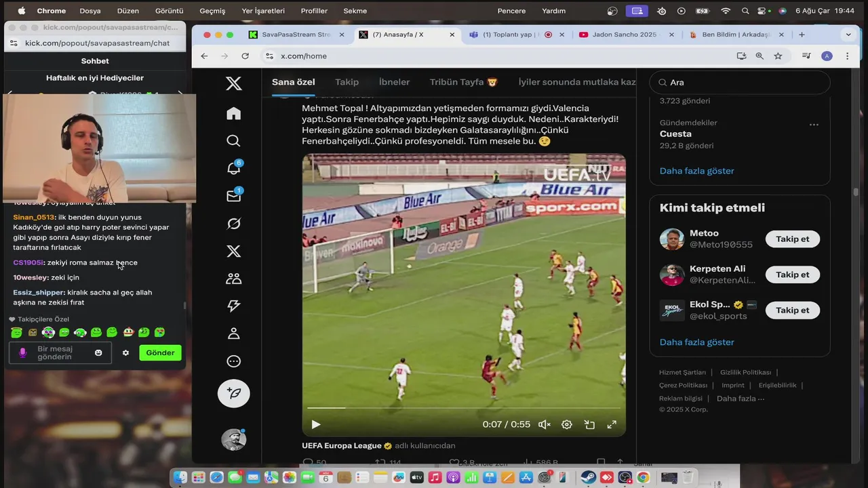The height and width of the screenshot is (488, 868).
Task: Add a new Chrome tab
Action: tap(802, 35)
